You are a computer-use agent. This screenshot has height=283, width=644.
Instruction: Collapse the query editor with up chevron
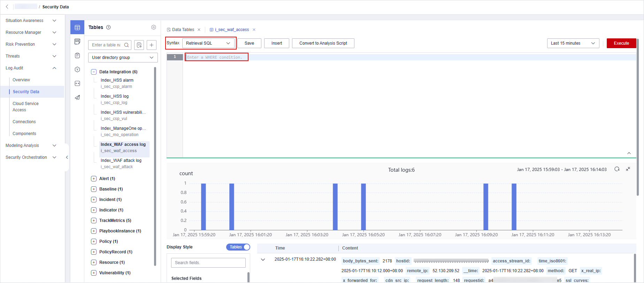pos(629,153)
